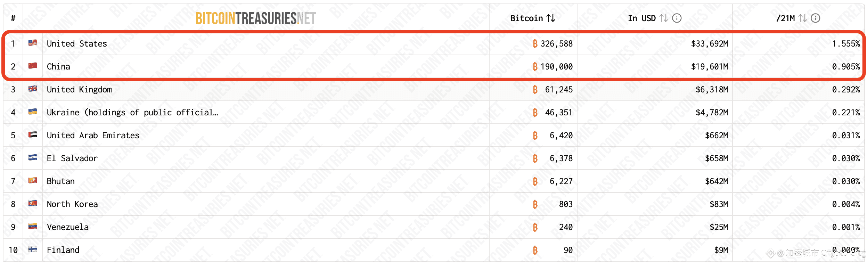Click the Venezuela country name

[68, 227]
